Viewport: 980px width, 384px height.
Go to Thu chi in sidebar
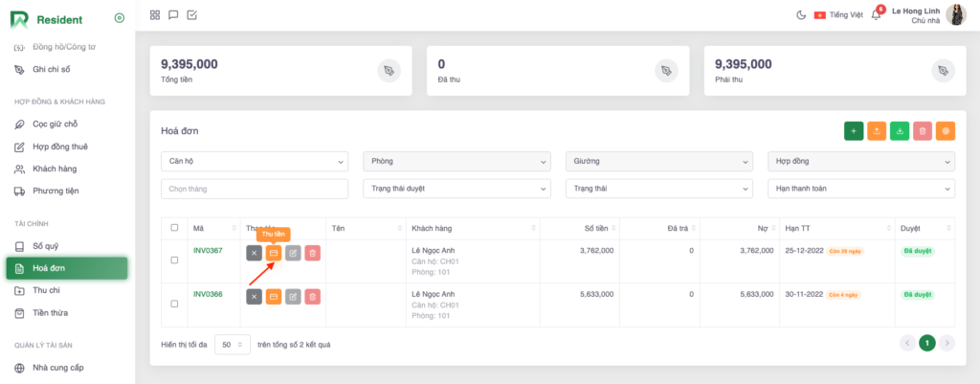point(46,290)
